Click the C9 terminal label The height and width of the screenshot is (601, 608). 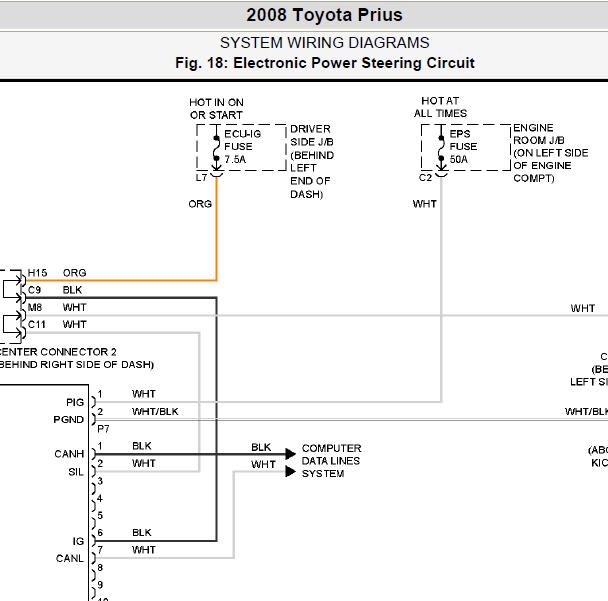coord(34,290)
